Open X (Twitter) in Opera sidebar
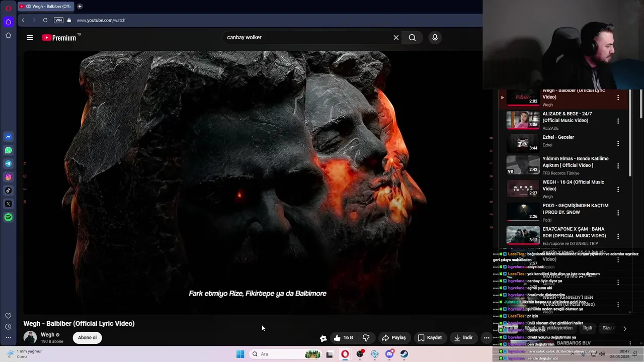This screenshot has width=644, height=362. tap(8, 204)
